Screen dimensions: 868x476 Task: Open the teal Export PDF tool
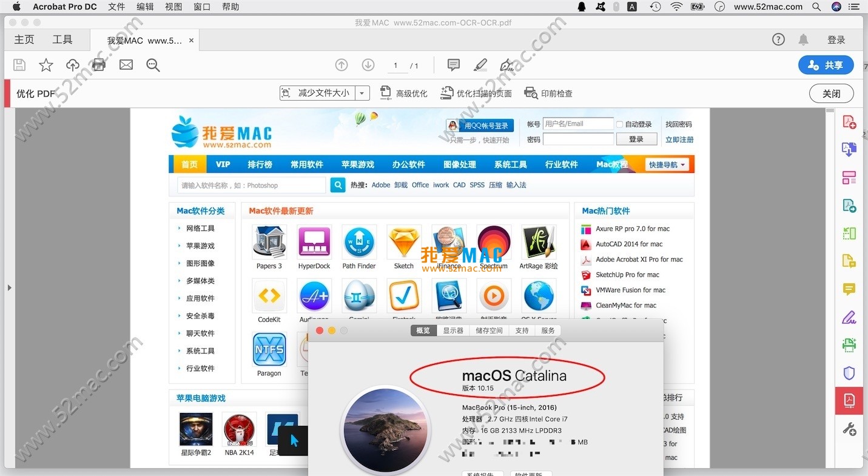pos(849,206)
